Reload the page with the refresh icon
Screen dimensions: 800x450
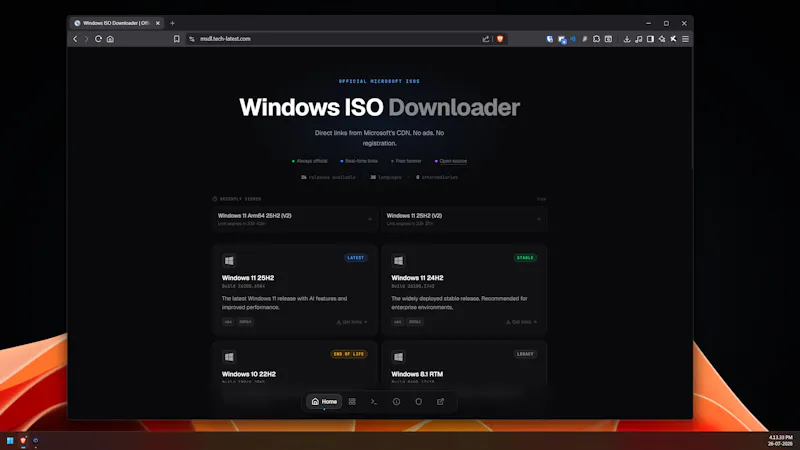[98, 39]
